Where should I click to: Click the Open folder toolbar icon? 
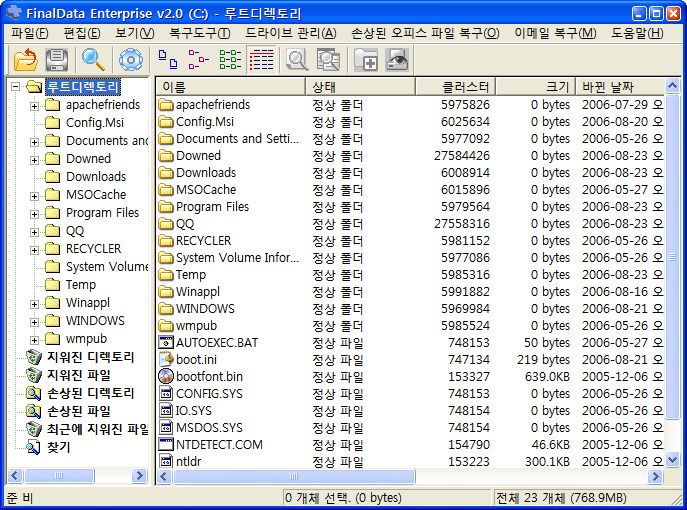25,60
